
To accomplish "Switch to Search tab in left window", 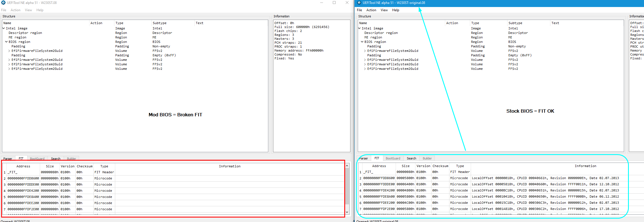I will (56, 159).
